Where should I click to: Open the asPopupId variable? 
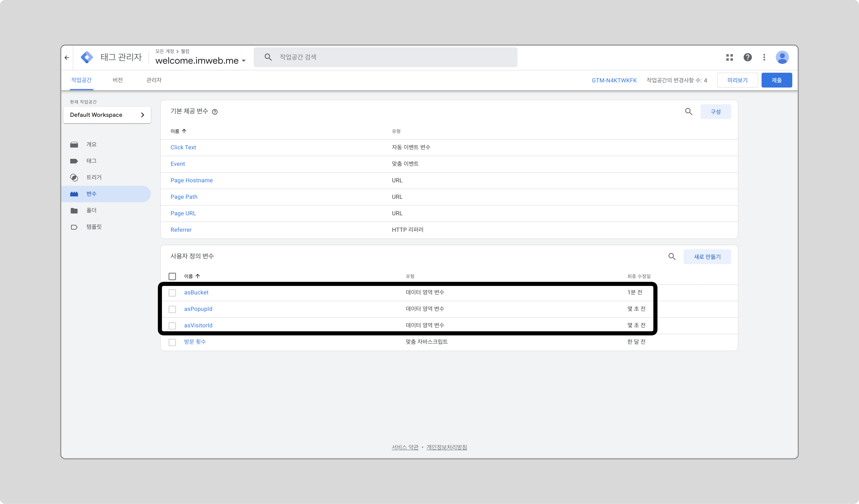[198, 309]
